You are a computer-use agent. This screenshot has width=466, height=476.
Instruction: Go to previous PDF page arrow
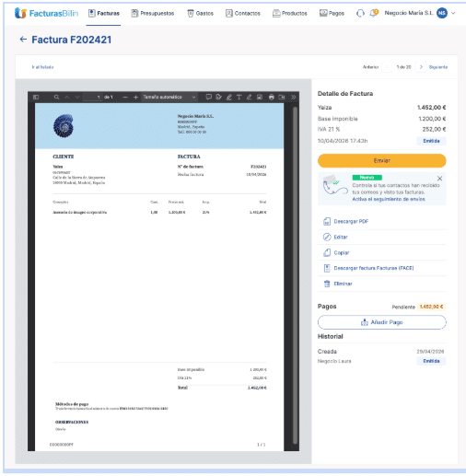coord(67,97)
